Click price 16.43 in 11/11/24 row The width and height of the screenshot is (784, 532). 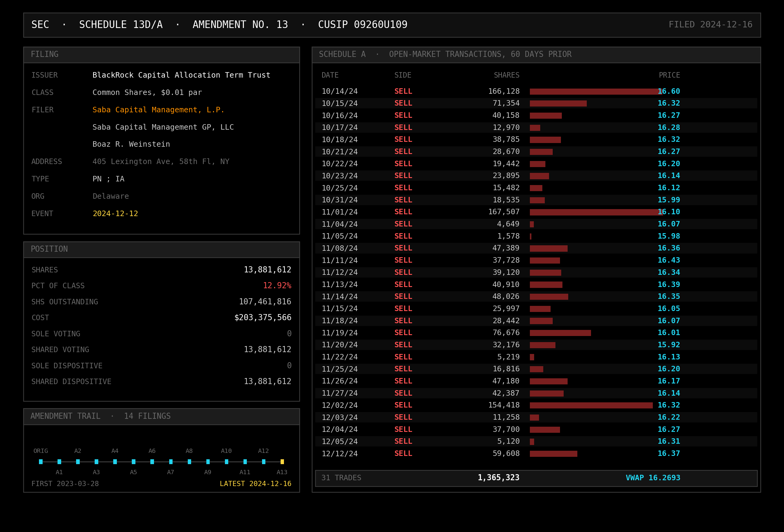669,261
